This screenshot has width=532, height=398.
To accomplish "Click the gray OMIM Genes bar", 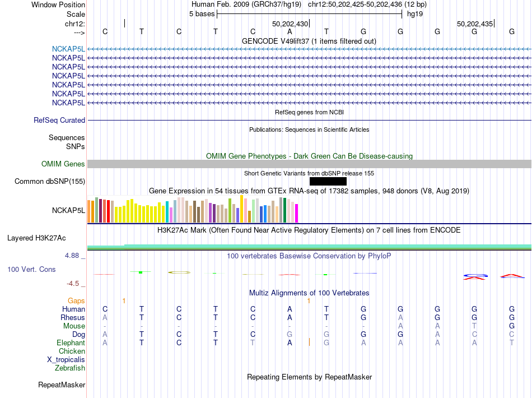I will coord(309,164).
